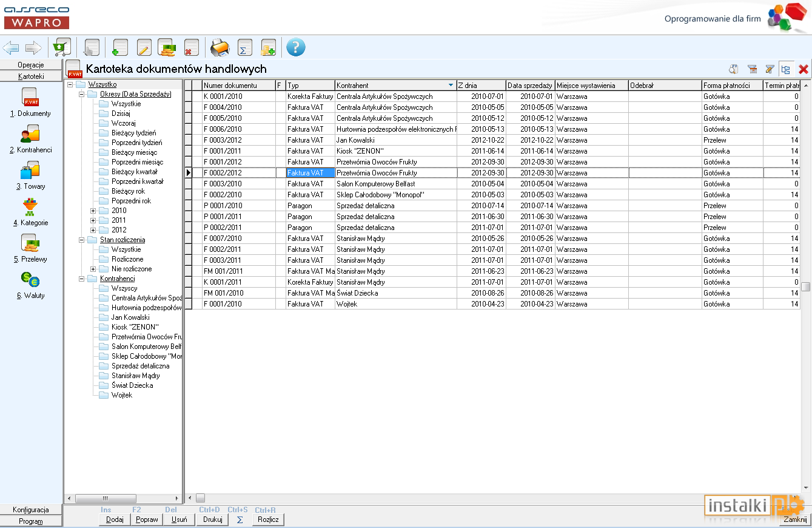Select Poprzedni rok in the tree

tap(131, 201)
